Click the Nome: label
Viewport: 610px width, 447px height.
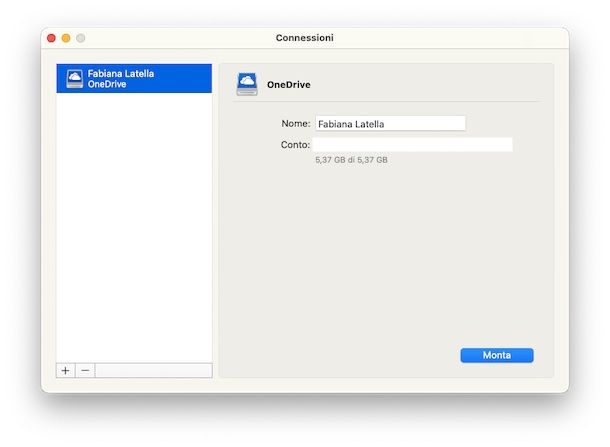click(x=296, y=124)
